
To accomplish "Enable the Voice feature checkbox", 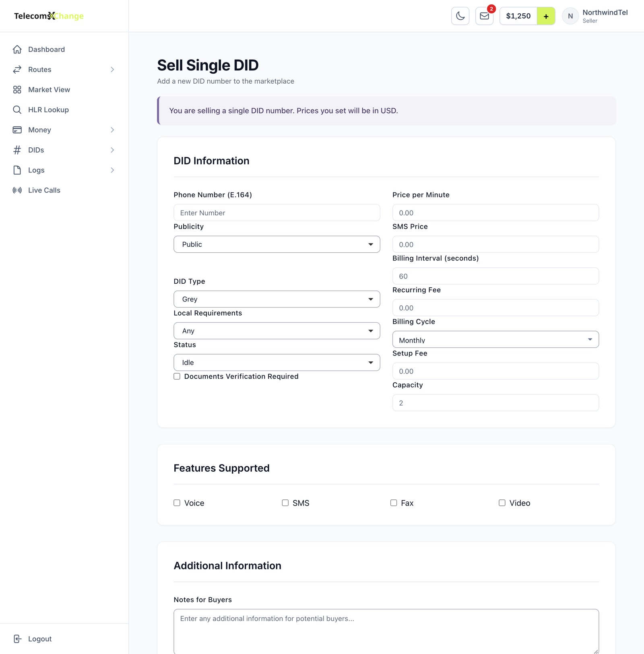I will pyautogui.click(x=177, y=503).
